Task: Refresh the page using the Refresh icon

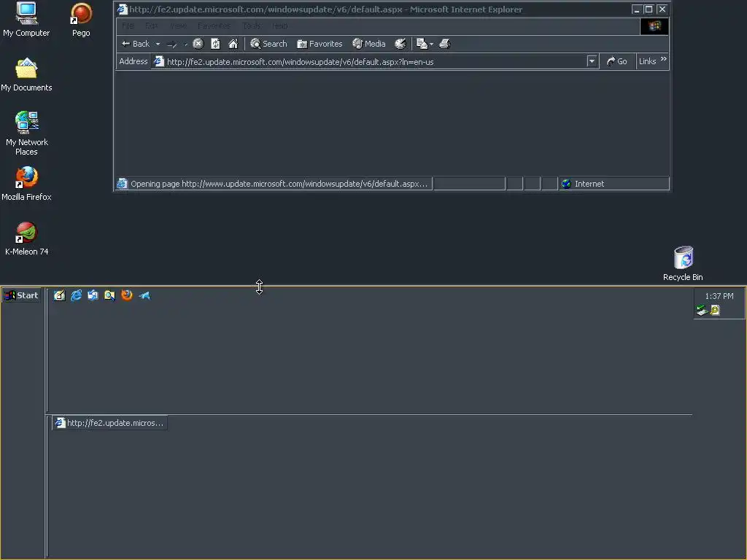Action: tap(215, 44)
